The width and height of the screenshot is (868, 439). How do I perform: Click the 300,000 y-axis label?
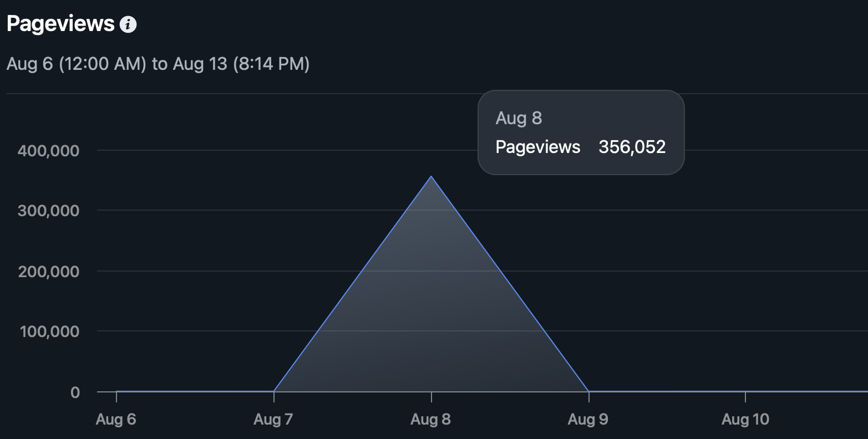click(x=49, y=211)
